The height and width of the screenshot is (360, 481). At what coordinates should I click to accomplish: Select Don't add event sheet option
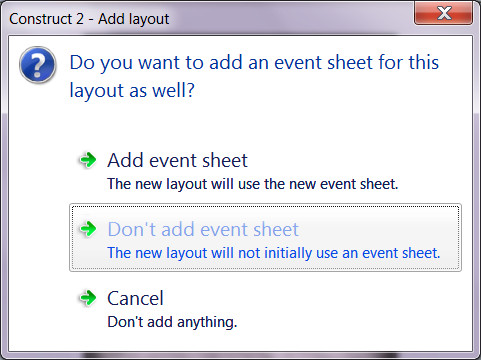tap(265, 237)
